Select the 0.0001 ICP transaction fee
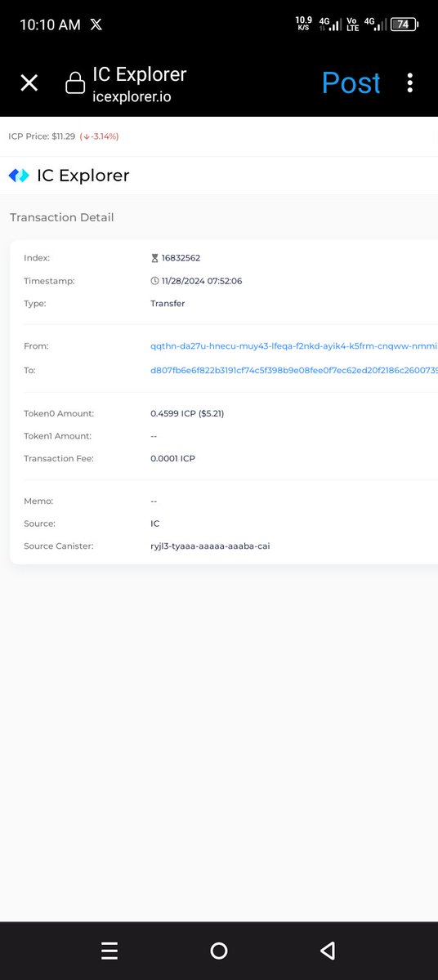 172,458
